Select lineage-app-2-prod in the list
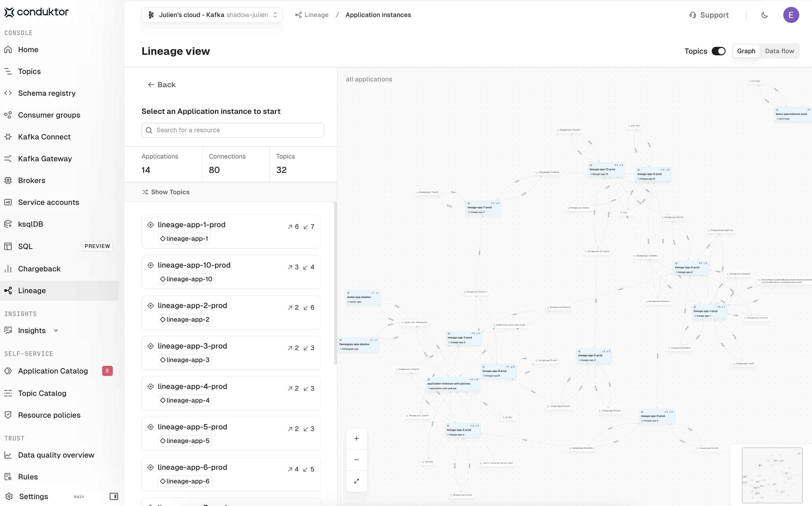Screen dimensions: 812x506 coord(231,313)
